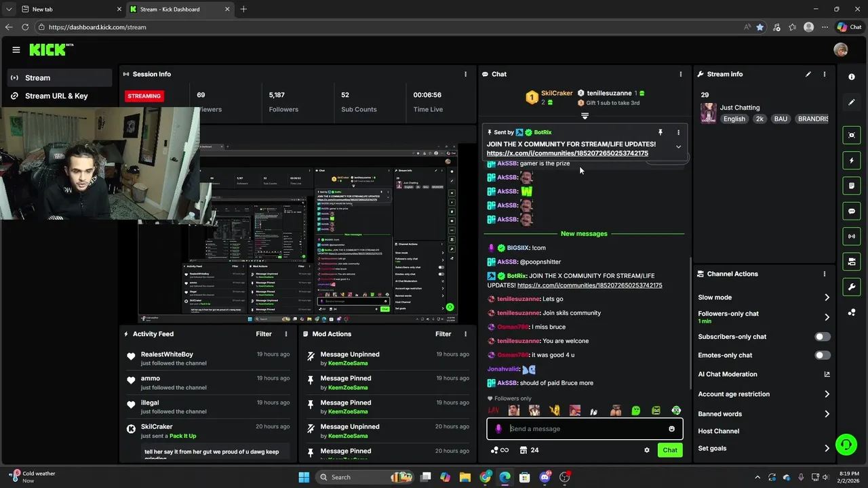Click the broadcast signal sidebar icon
The height and width of the screenshot is (488, 868).
tap(852, 236)
